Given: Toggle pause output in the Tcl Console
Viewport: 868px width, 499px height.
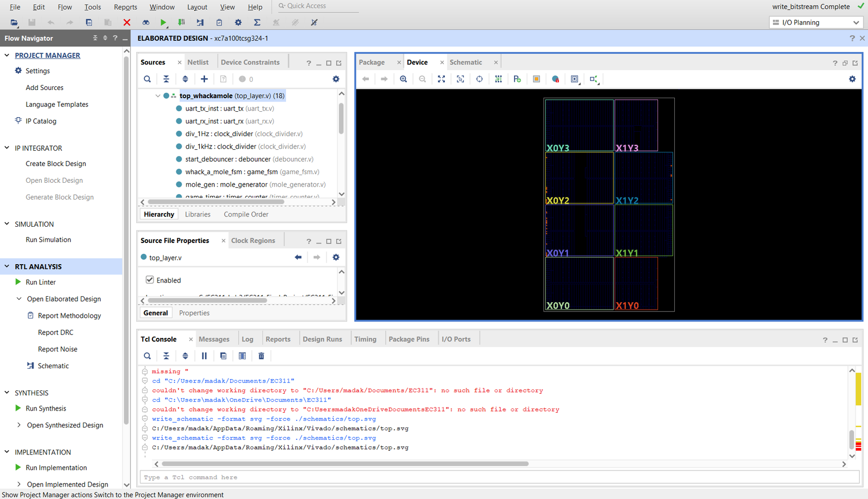Looking at the screenshot, I should (205, 356).
